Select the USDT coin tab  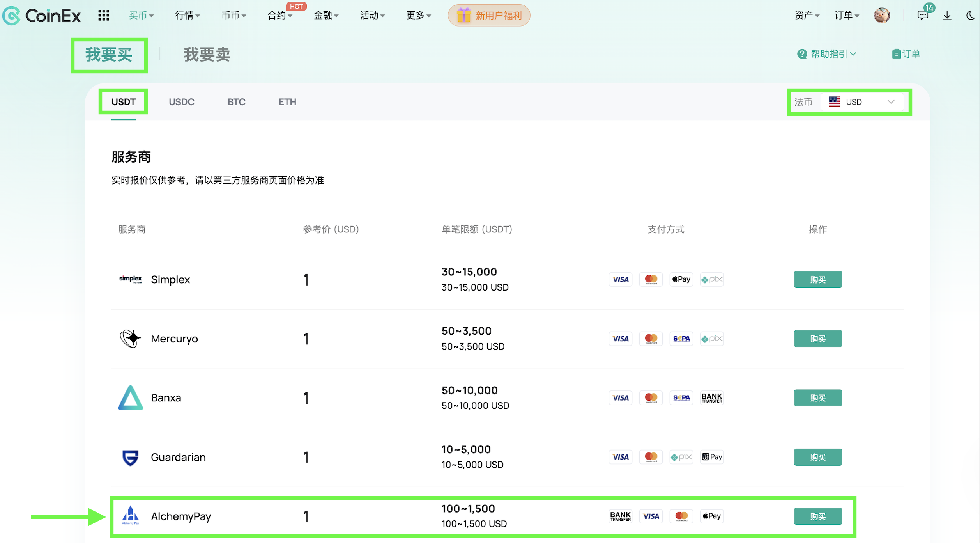(x=124, y=102)
